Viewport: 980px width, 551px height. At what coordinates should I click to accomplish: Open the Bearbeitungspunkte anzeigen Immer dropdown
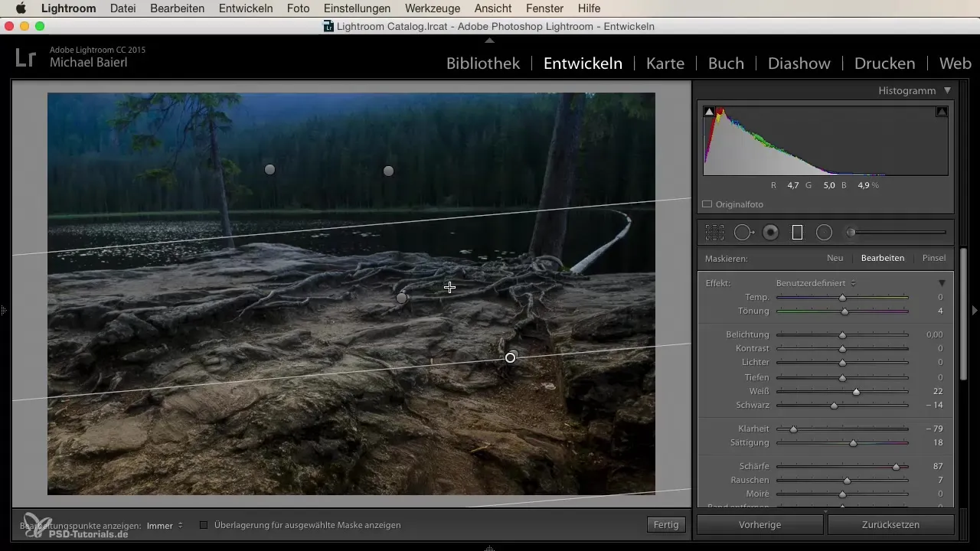pos(165,526)
